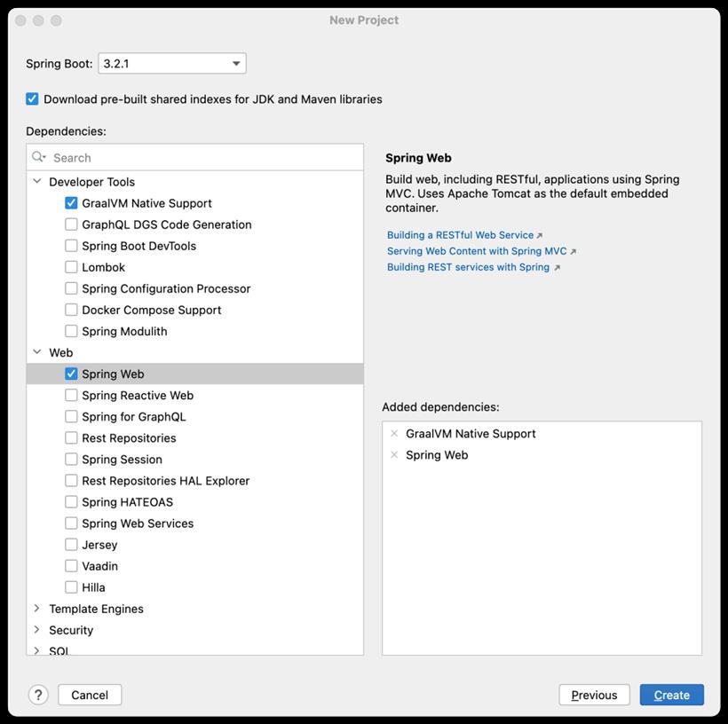The height and width of the screenshot is (724, 728).
Task: Toggle Download pre-built shared indexes checkbox
Action: click(32, 98)
